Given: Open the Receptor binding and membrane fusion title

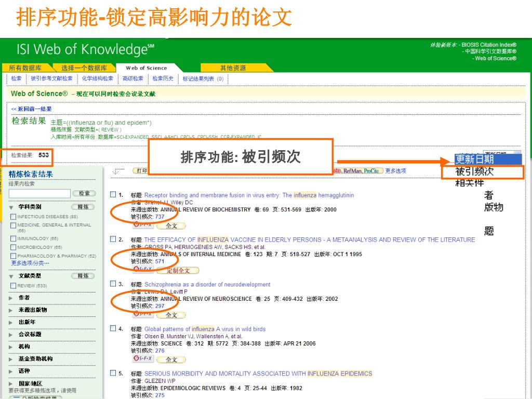Looking at the screenshot, I should click(249, 195).
